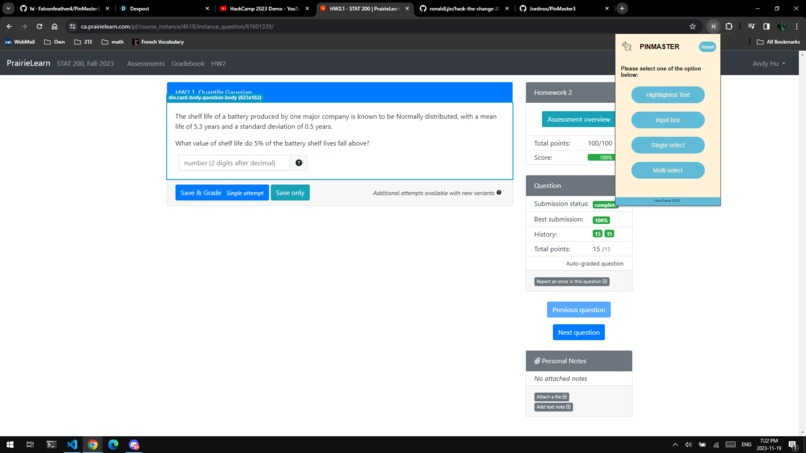Open the Discord icon in taskbar
The height and width of the screenshot is (453, 806).
click(134, 445)
